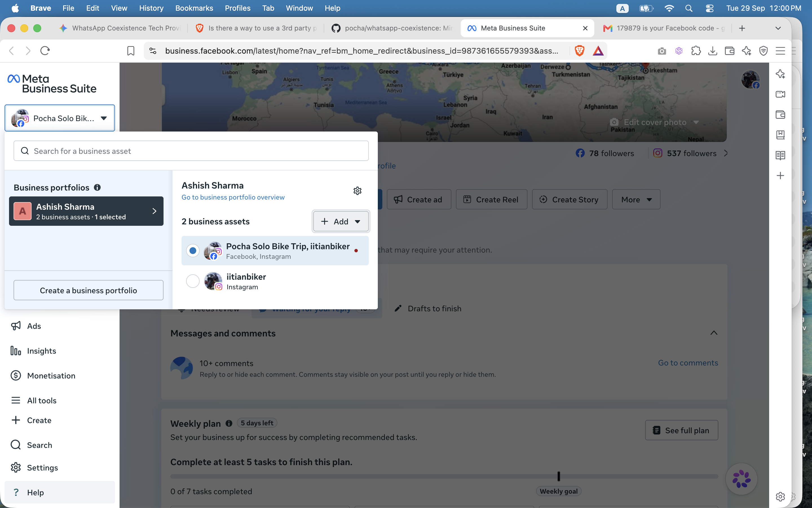
Task: Open the portfolio settings gear icon
Action: 357,191
